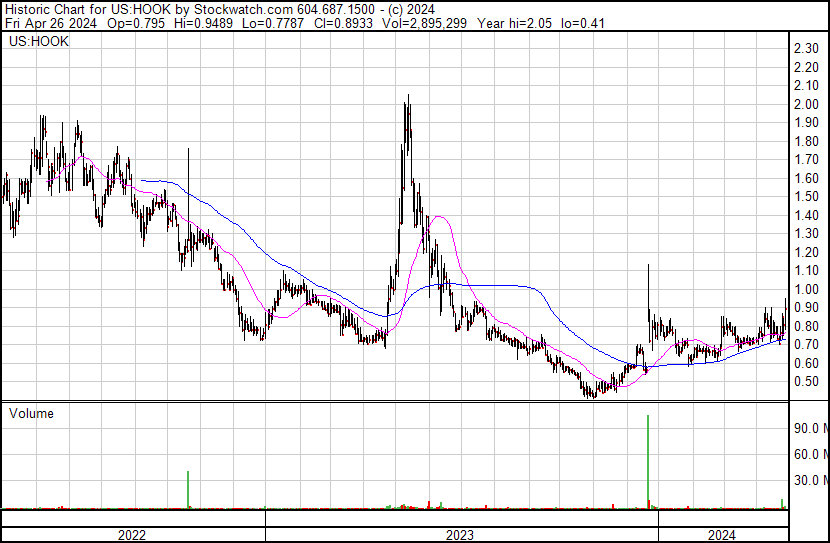Click the 1.00 price axis label
This screenshot has width=830, height=543.
tap(806, 290)
